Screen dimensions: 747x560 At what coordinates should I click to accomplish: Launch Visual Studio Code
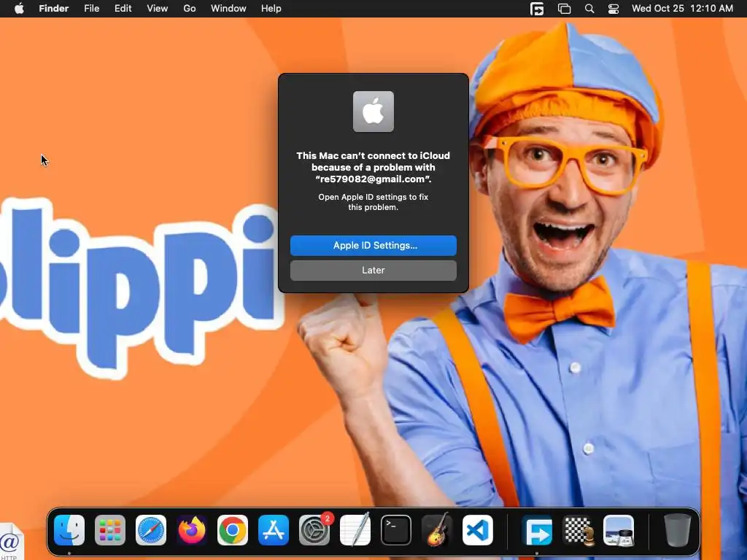(477, 530)
